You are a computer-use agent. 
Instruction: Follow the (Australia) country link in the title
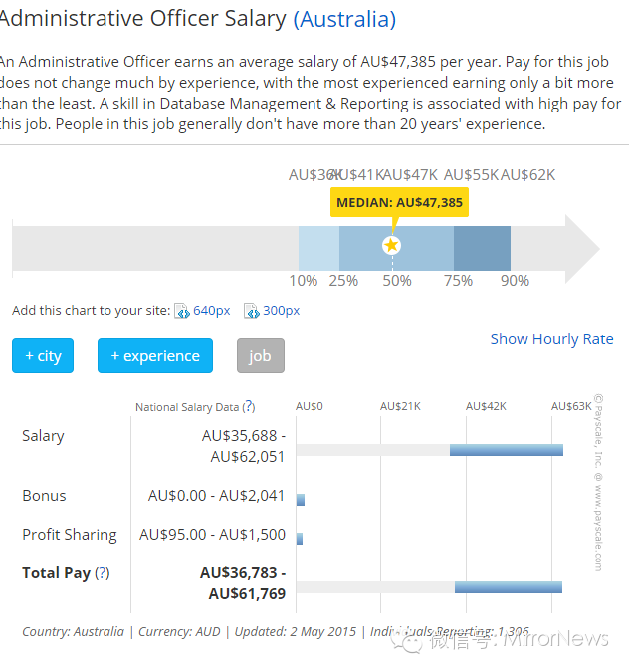click(x=344, y=19)
